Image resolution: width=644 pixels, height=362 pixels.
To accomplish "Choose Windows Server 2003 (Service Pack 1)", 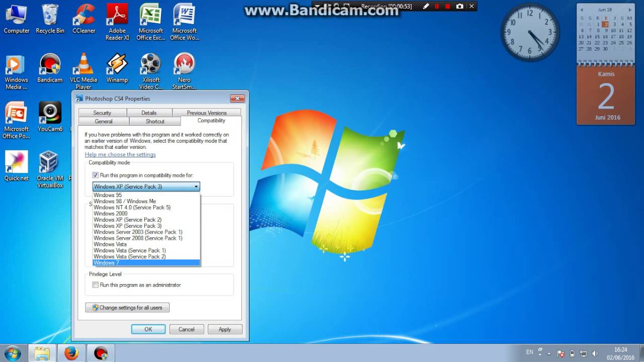I will [x=146, y=232].
